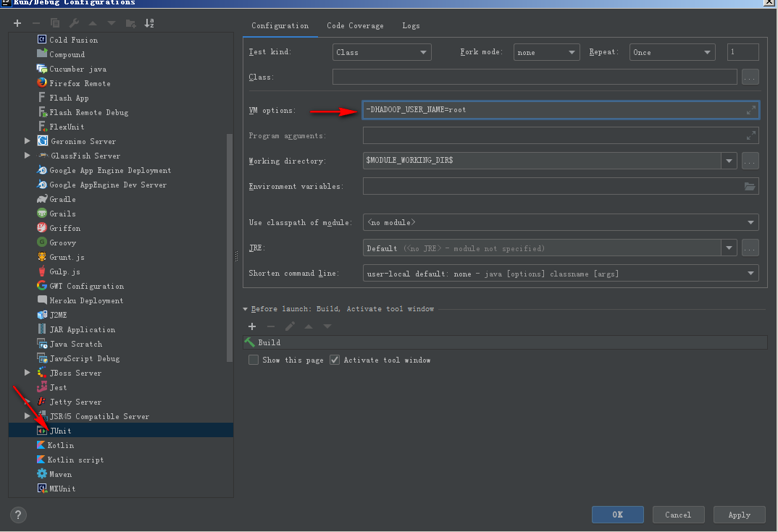Click the folder icon in Environment variables field

(x=750, y=187)
